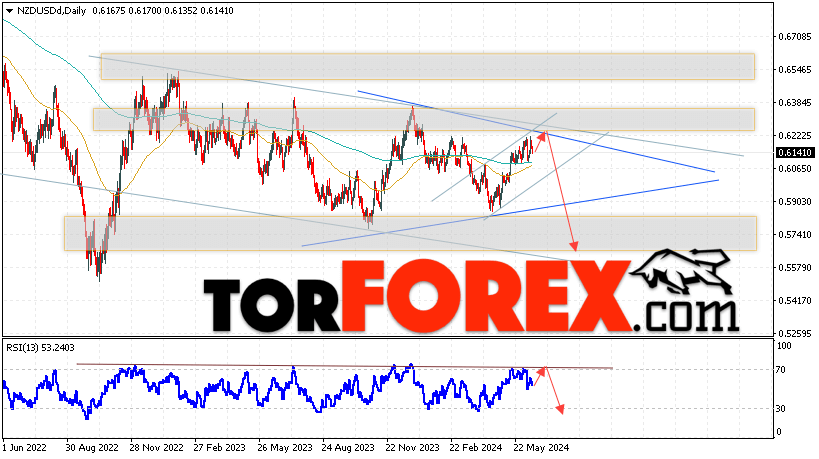Select the 28 Nov 2022 date label

pyautogui.click(x=156, y=448)
